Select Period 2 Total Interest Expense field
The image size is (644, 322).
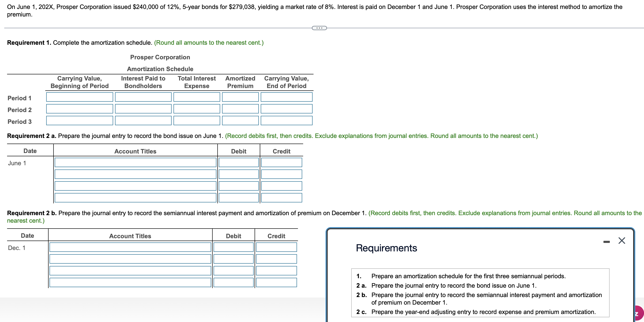click(197, 109)
